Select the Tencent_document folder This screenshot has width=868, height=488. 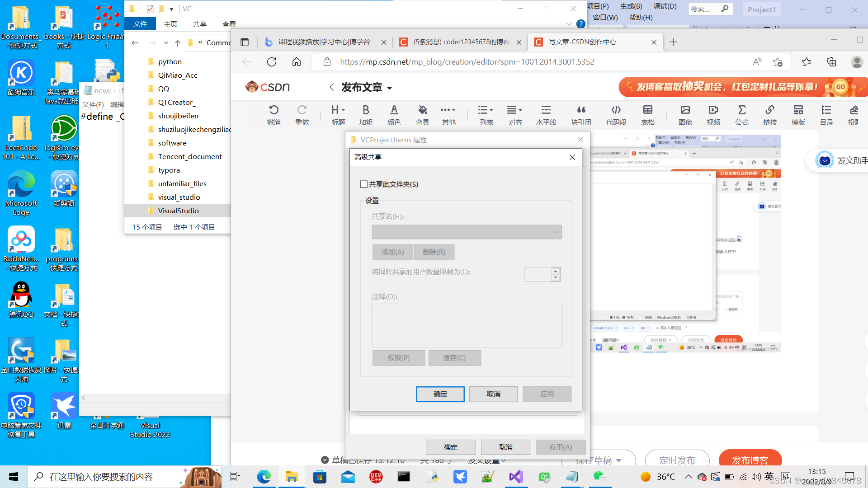[190, 156]
